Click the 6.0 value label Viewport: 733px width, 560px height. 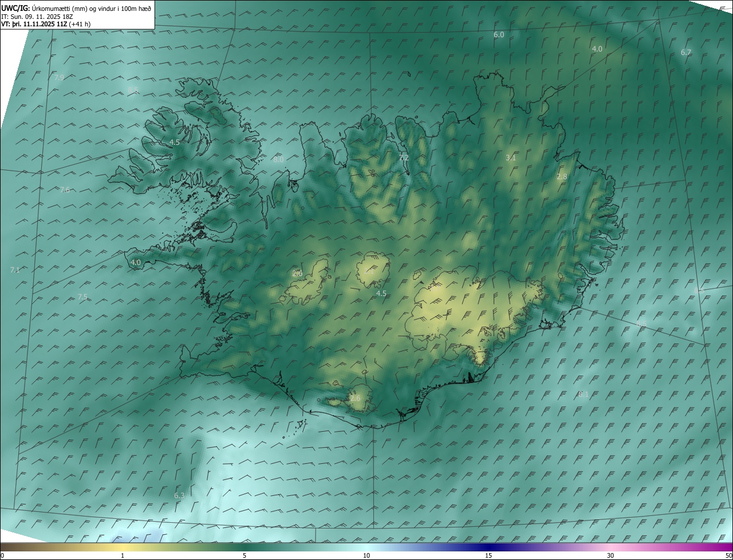coord(499,35)
